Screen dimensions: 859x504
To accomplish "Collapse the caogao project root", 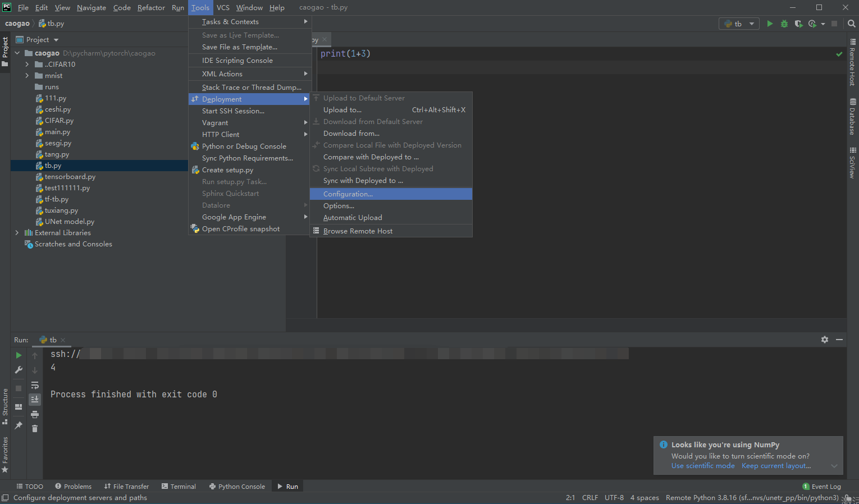I will (x=17, y=53).
